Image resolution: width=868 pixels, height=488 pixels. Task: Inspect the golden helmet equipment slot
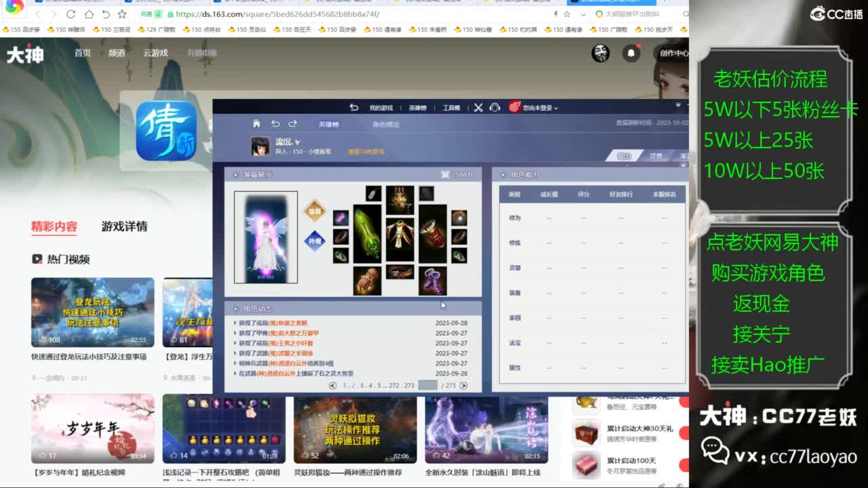coord(400,200)
